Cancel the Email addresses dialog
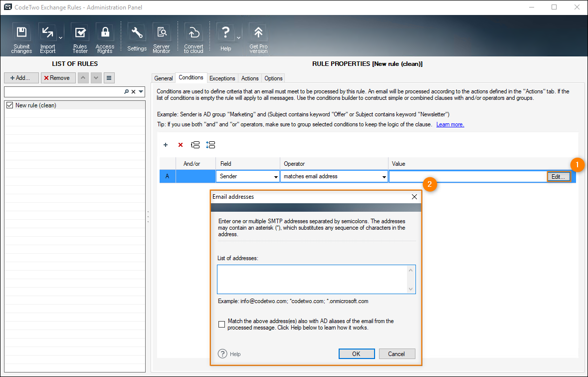The image size is (588, 377). pyautogui.click(x=397, y=354)
